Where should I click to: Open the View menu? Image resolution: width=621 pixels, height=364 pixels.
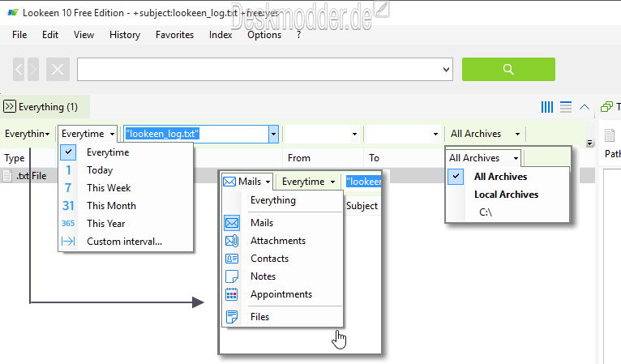pyautogui.click(x=84, y=35)
